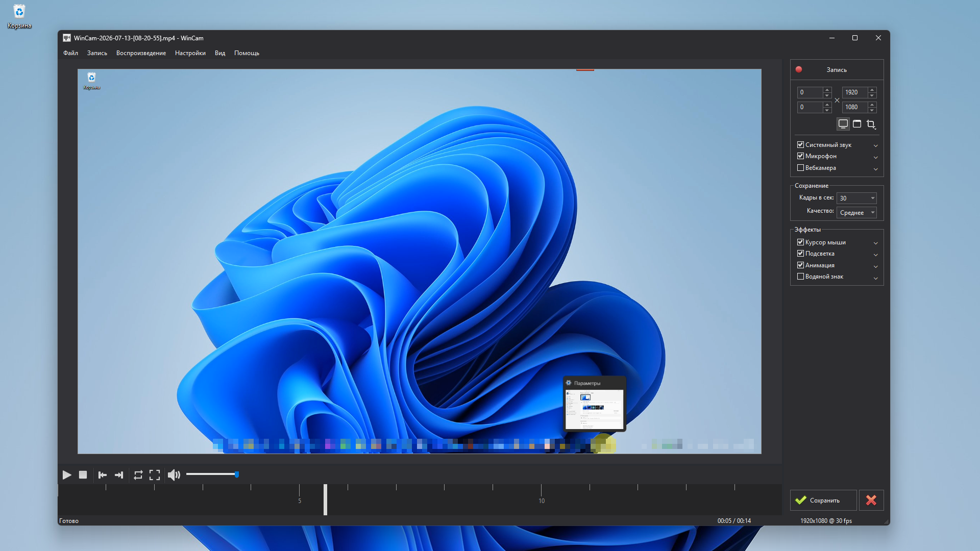Open the Качество dropdown showing Среднее
Viewport: 980px width, 551px height.
[856, 213]
